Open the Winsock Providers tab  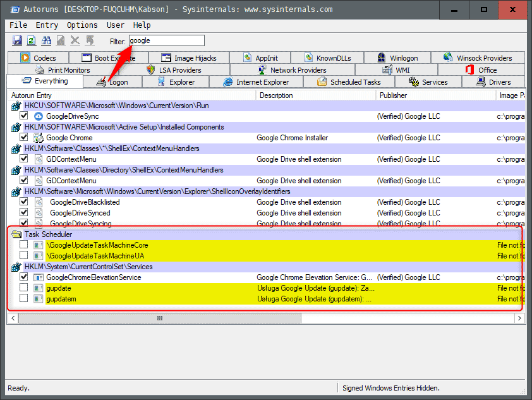coord(478,58)
